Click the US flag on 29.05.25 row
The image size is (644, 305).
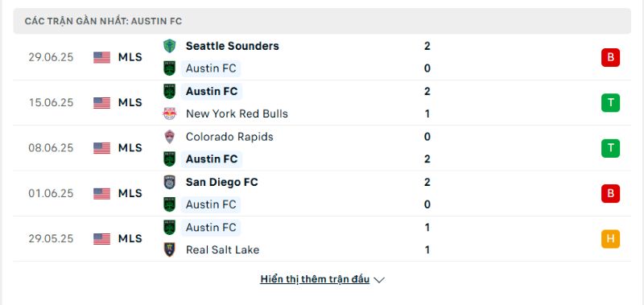coord(102,238)
